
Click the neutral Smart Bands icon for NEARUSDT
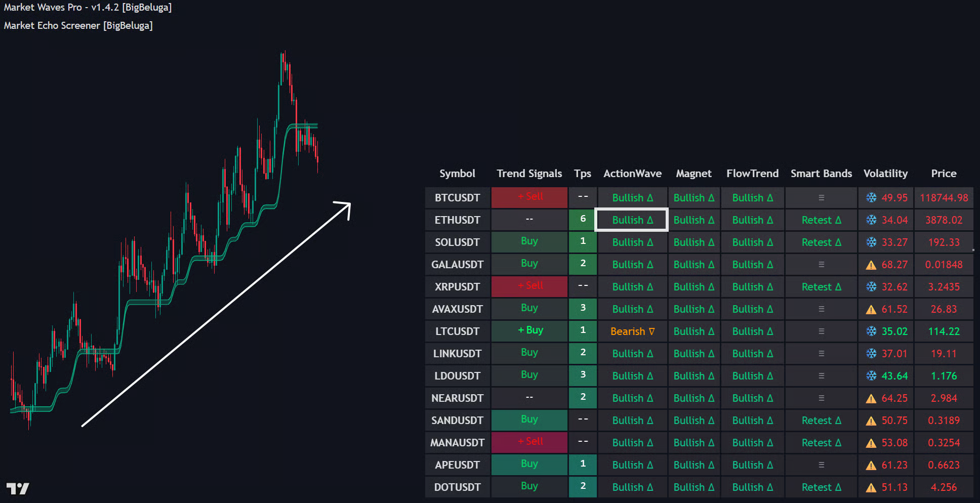coord(821,398)
